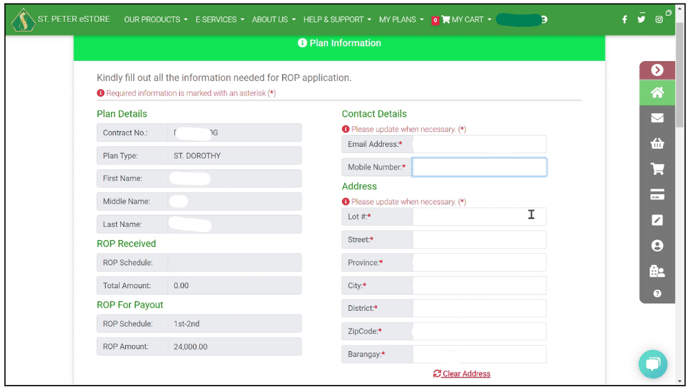Focus the Mobile Number field
This screenshot has width=688, height=389.
click(479, 167)
